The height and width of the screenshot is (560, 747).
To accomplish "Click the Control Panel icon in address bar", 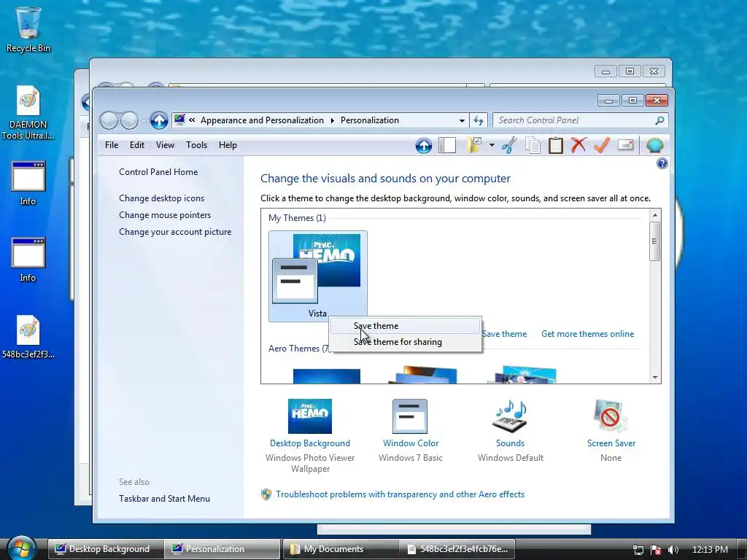I will [x=179, y=120].
